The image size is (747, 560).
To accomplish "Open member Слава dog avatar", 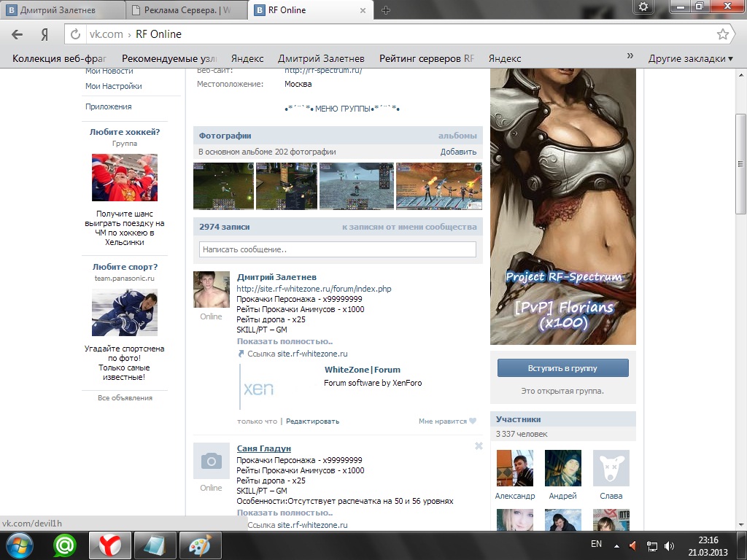I will [x=611, y=468].
